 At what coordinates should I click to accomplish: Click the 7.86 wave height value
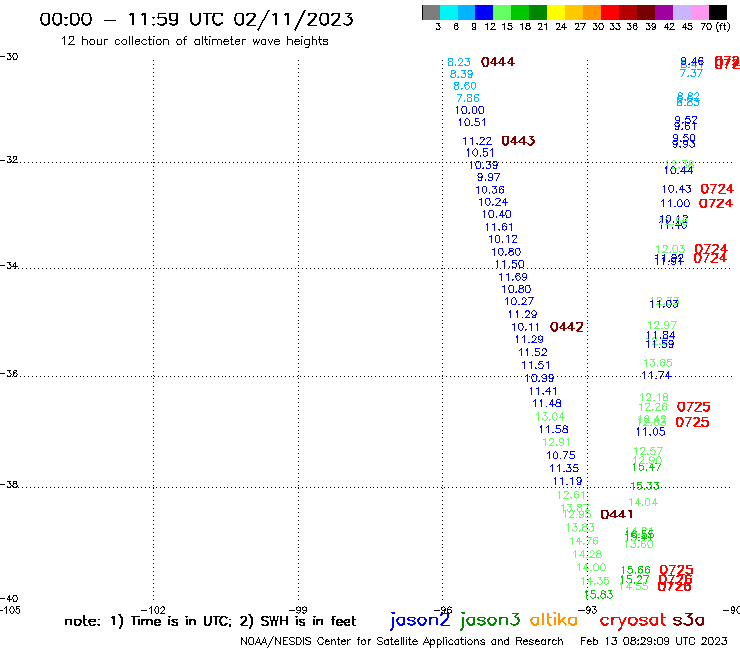pyautogui.click(x=468, y=98)
